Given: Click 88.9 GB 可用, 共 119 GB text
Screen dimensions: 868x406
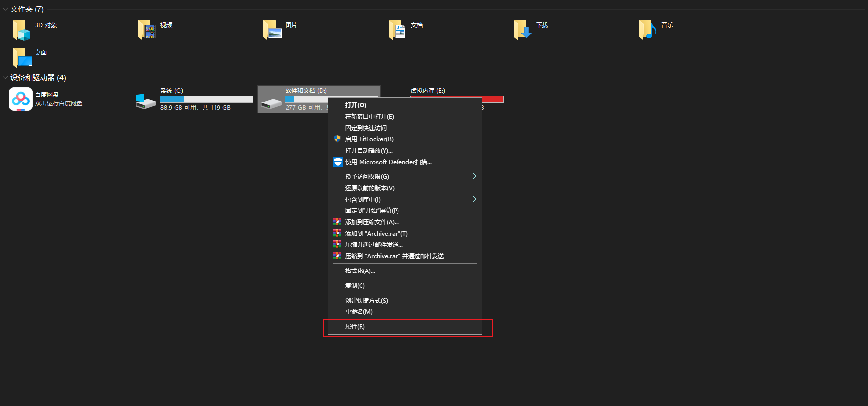Looking at the screenshot, I should (x=195, y=108).
